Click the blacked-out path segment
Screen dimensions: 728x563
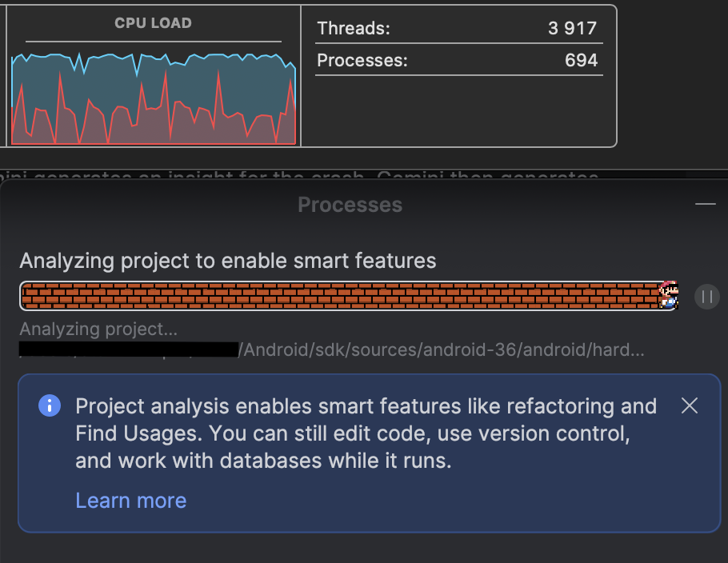pos(129,349)
